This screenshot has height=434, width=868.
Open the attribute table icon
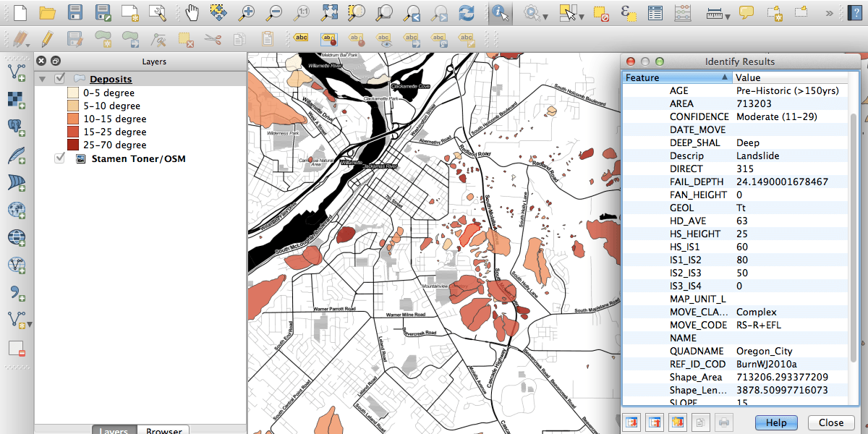pyautogui.click(x=655, y=12)
